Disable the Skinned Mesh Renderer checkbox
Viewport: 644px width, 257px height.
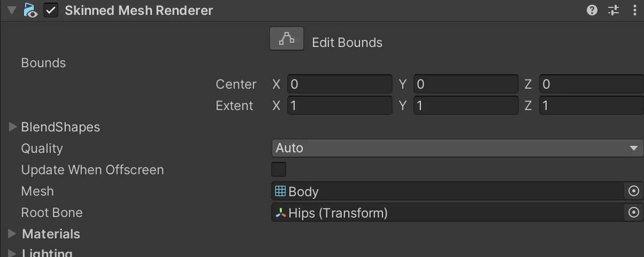(x=51, y=10)
